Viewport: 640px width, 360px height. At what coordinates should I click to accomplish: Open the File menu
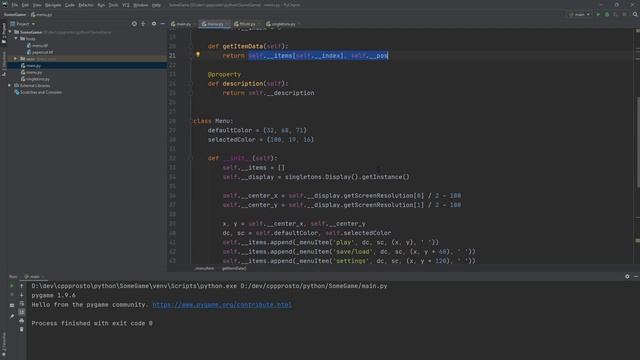(x=15, y=5)
